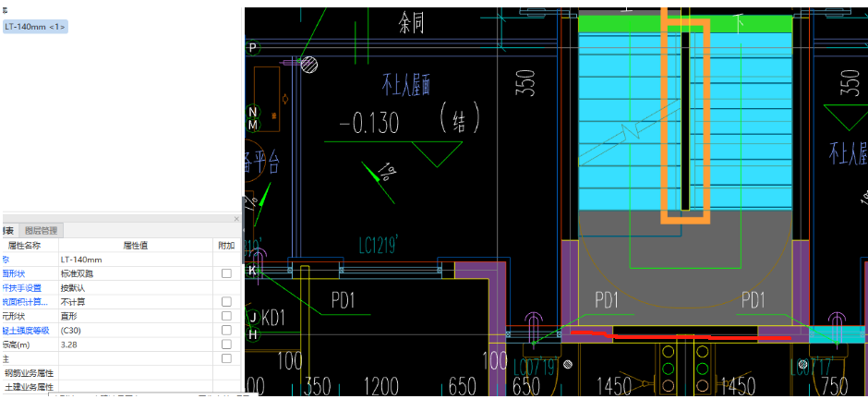Select the PD1 label next to KD1

pos(343,300)
